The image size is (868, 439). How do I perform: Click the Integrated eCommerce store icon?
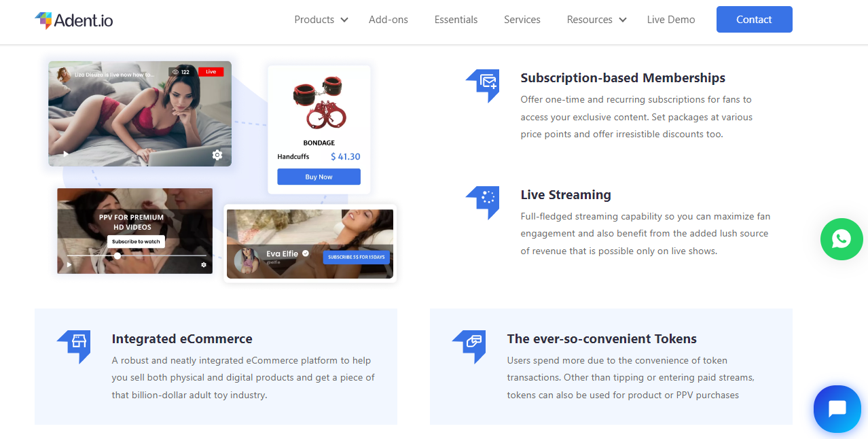(74, 347)
